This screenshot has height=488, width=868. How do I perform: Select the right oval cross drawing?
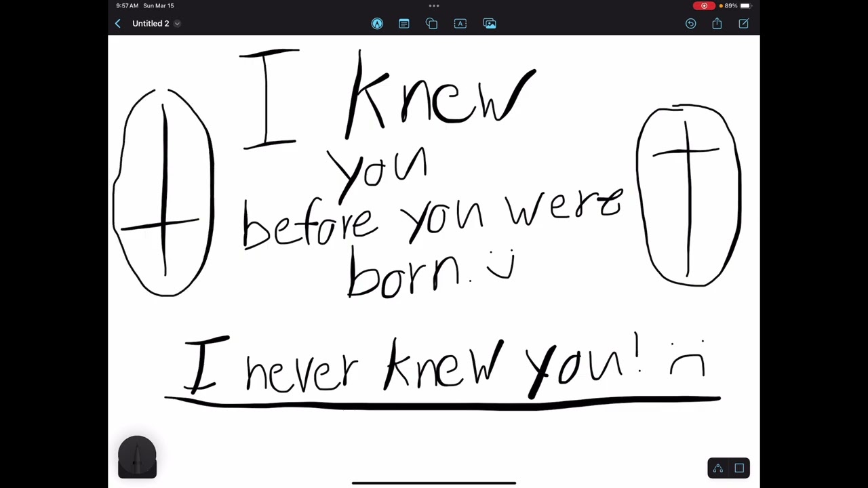click(688, 195)
